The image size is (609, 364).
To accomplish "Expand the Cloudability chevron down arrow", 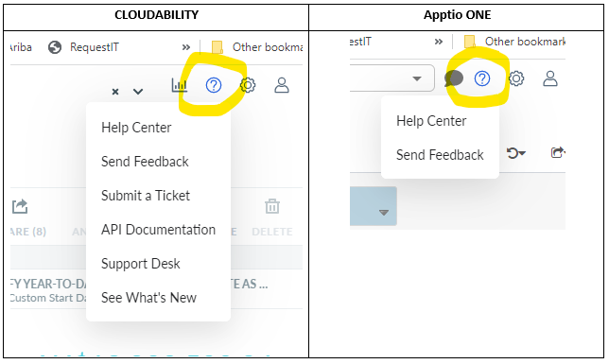I will tap(138, 92).
